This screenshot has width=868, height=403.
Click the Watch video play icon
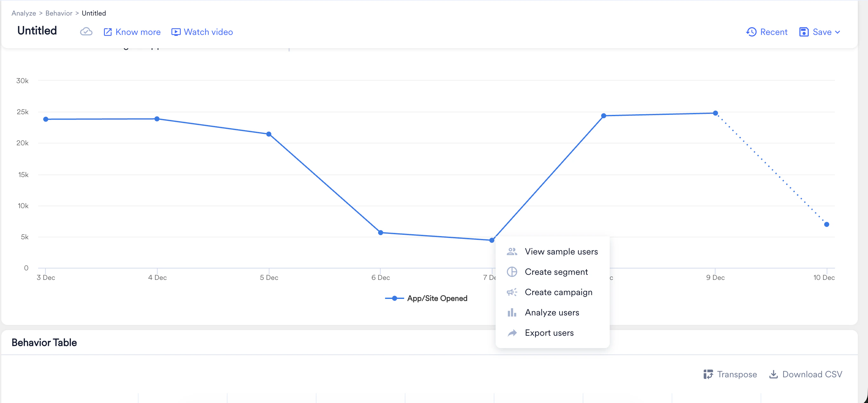coord(176,32)
